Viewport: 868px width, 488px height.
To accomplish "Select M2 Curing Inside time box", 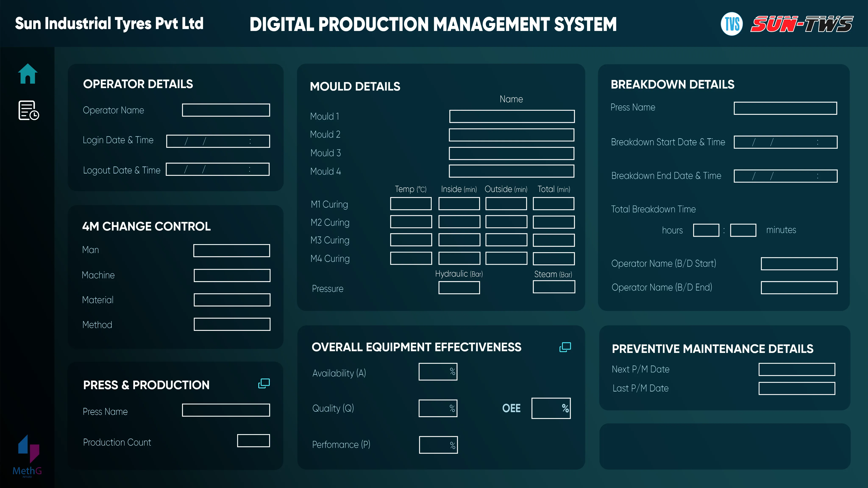I will point(459,222).
